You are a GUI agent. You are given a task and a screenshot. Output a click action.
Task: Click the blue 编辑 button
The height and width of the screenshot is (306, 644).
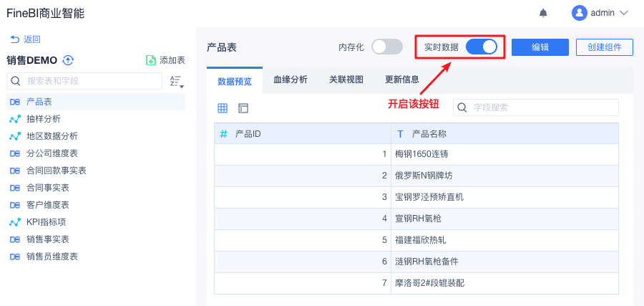tap(540, 47)
